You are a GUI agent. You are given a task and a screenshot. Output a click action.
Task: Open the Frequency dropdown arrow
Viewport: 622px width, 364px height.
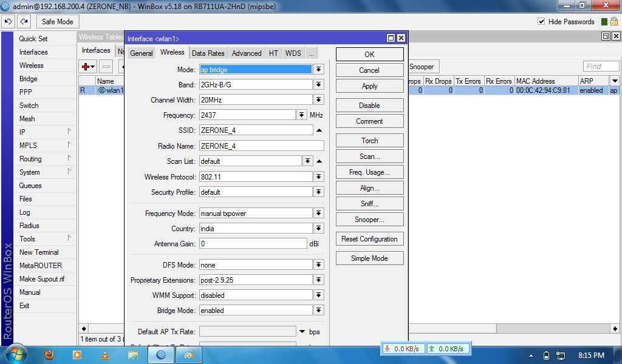(301, 115)
